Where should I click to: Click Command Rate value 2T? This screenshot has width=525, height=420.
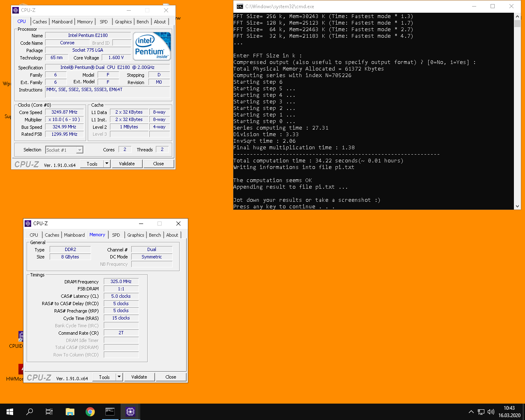pos(121,333)
